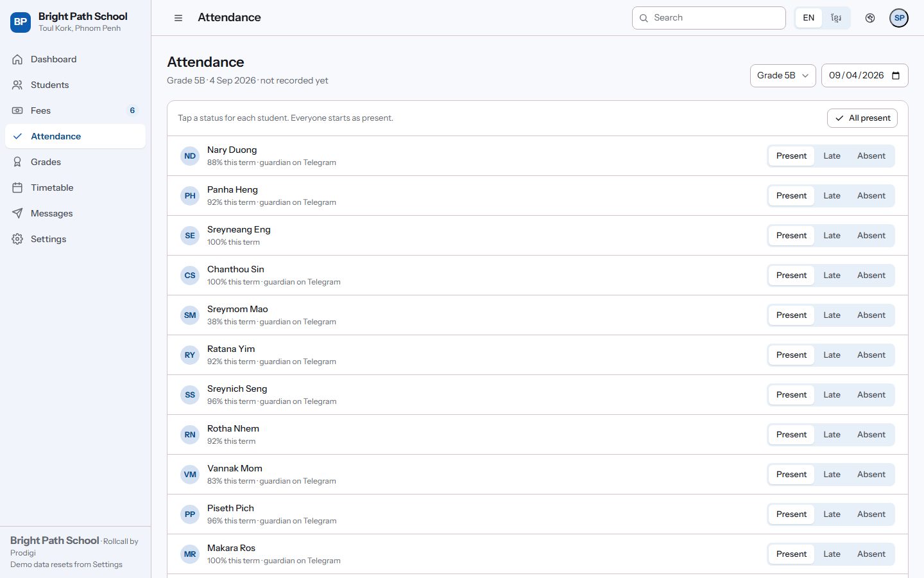This screenshot has width=924, height=578.
Task: Set Sreyneang Eng to Present
Action: coord(791,236)
